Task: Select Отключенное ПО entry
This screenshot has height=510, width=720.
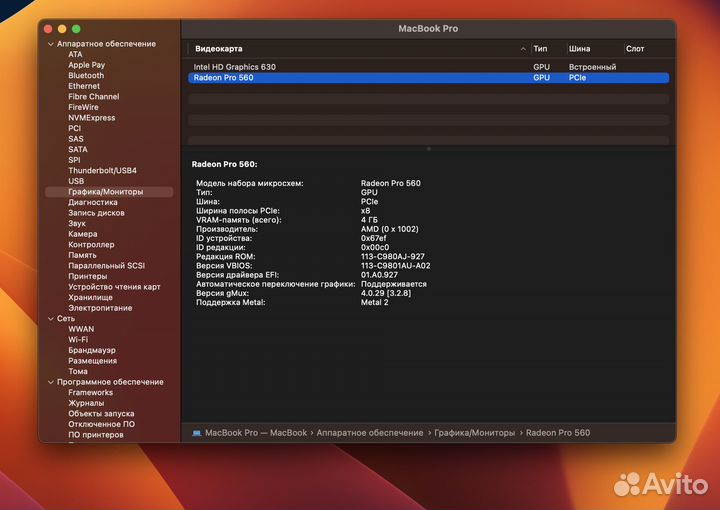Action: pos(101,424)
